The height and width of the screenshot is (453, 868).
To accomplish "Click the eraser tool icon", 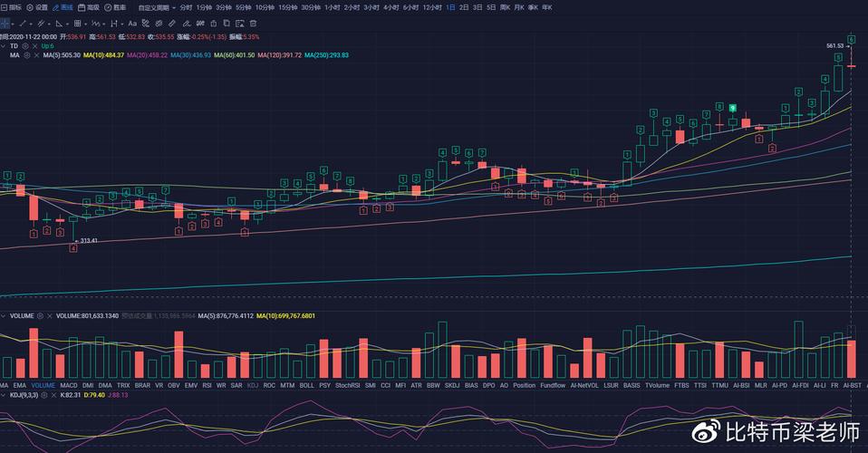I will pos(159,24).
